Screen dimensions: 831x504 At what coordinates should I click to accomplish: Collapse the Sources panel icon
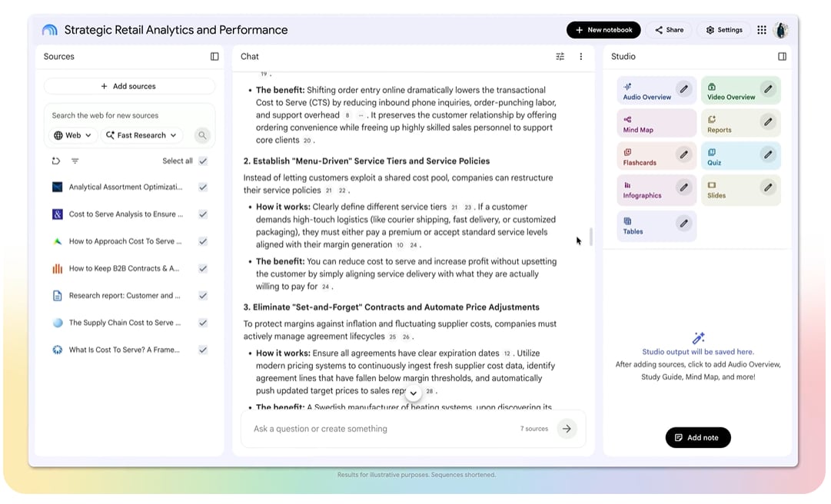point(214,57)
